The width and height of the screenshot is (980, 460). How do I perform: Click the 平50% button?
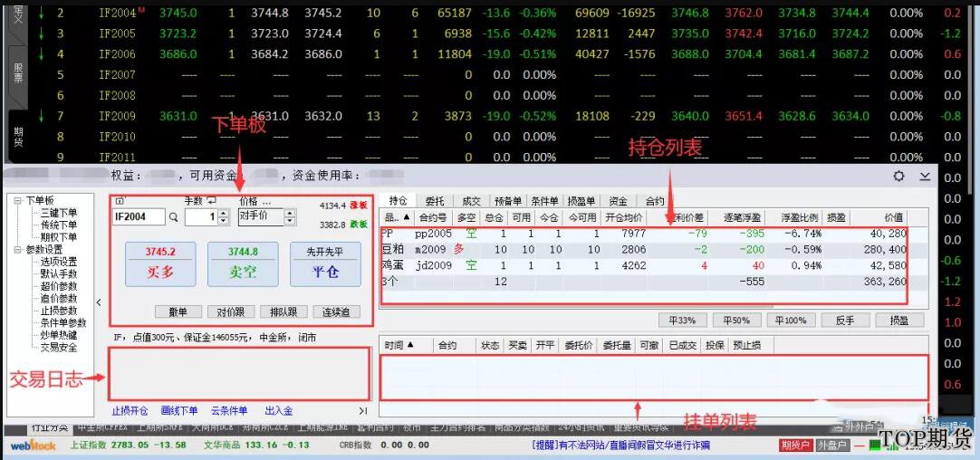pyautogui.click(x=736, y=320)
